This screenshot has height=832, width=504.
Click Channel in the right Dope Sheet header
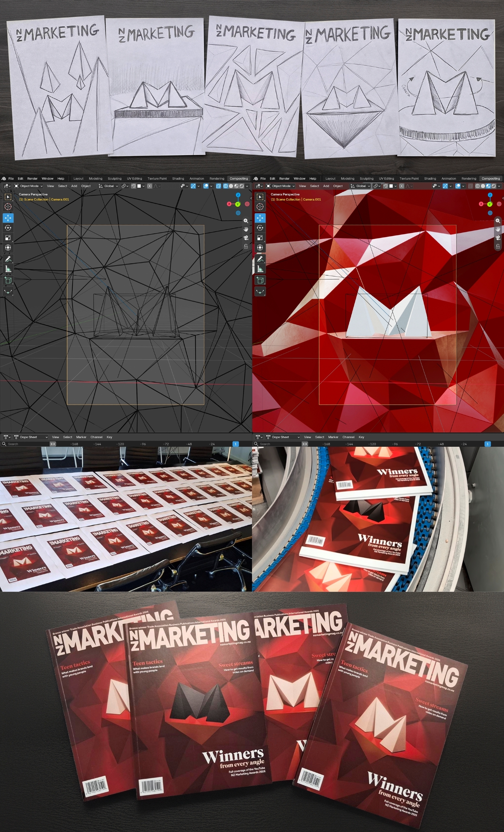pos(348,437)
